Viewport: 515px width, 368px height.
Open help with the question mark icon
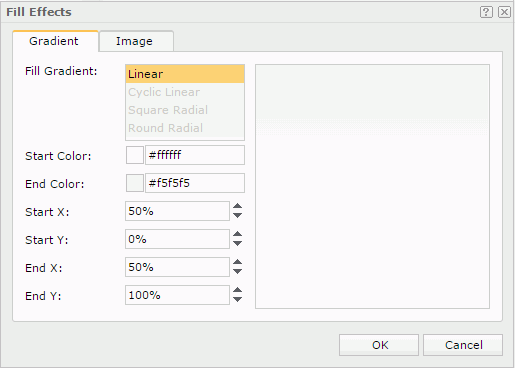pyautogui.click(x=486, y=12)
